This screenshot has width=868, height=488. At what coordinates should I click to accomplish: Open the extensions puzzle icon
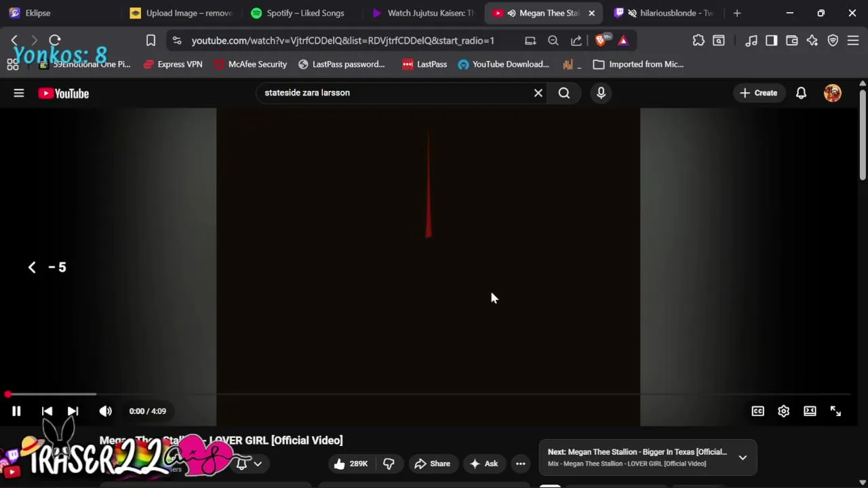[698, 41]
